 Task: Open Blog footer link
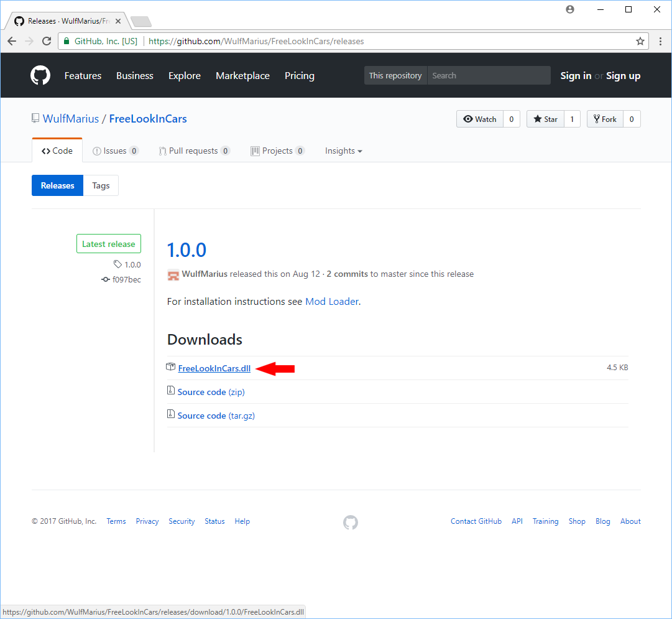pyautogui.click(x=602, y=521)
